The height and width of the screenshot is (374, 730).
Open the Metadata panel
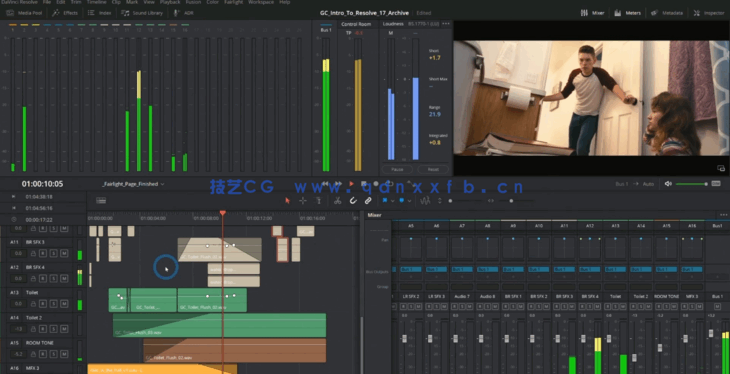668,13
